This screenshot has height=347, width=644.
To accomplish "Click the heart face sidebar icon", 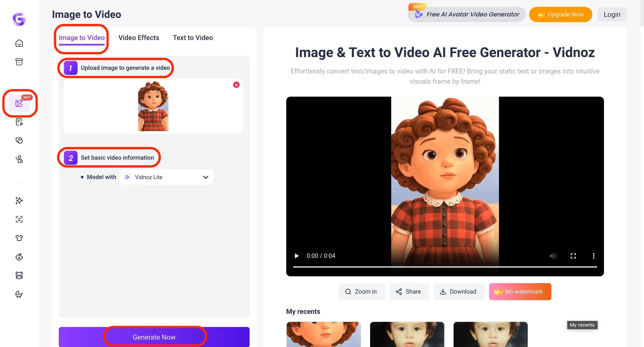I will [19, 141].
